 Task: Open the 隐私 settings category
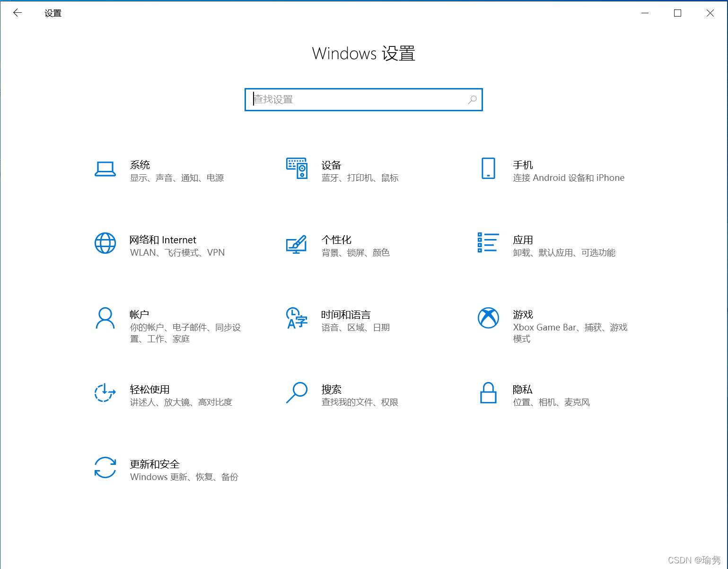[x=534, y=395]
